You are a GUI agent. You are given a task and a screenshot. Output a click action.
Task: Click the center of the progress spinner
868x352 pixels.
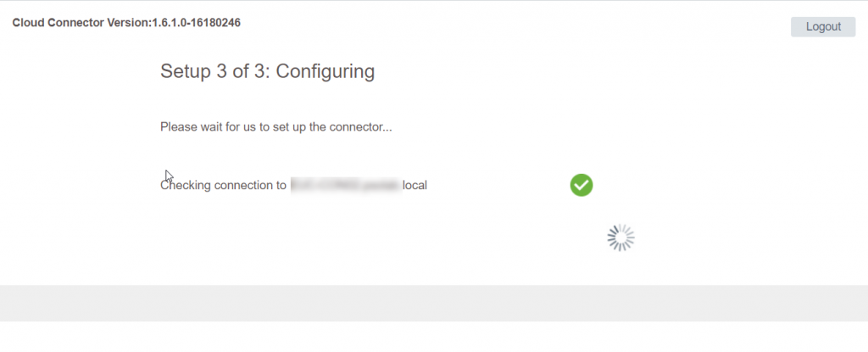tap(620, 237)
